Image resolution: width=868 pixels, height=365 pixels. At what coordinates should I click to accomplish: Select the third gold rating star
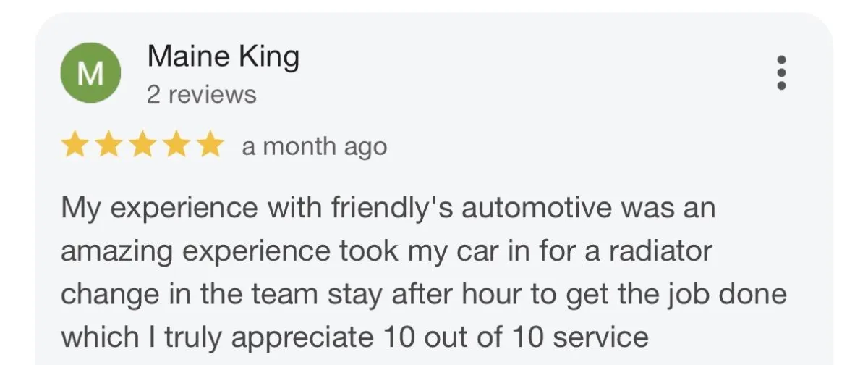pos(142,146)
